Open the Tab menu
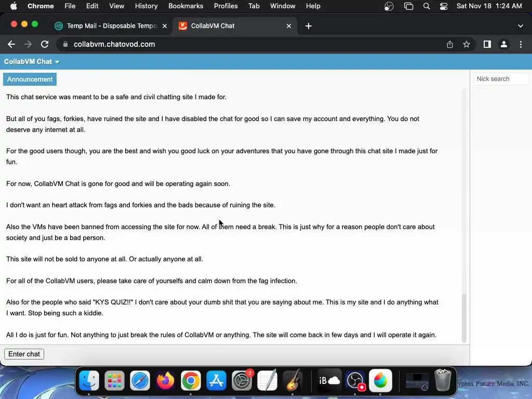This screenshot has width=532, height=399. point(254,6)
